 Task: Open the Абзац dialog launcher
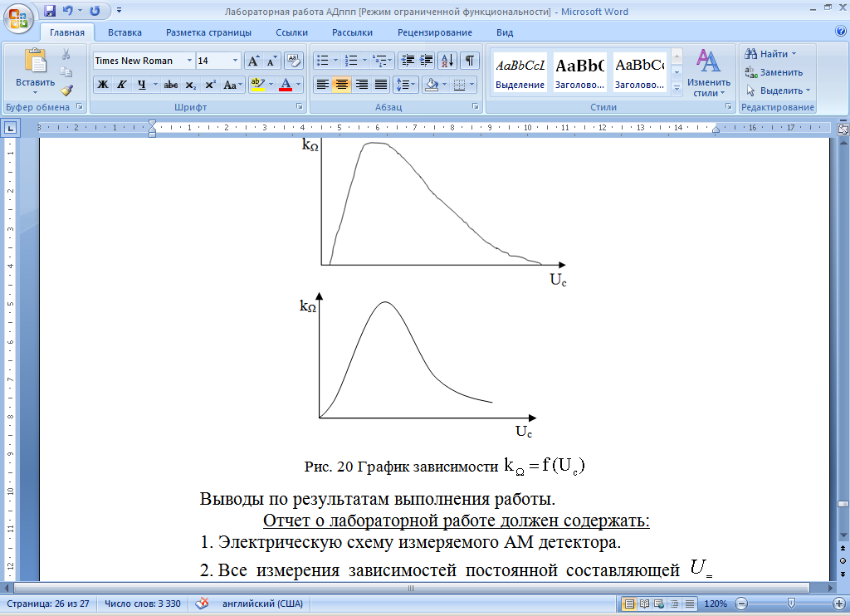point(476,107)
